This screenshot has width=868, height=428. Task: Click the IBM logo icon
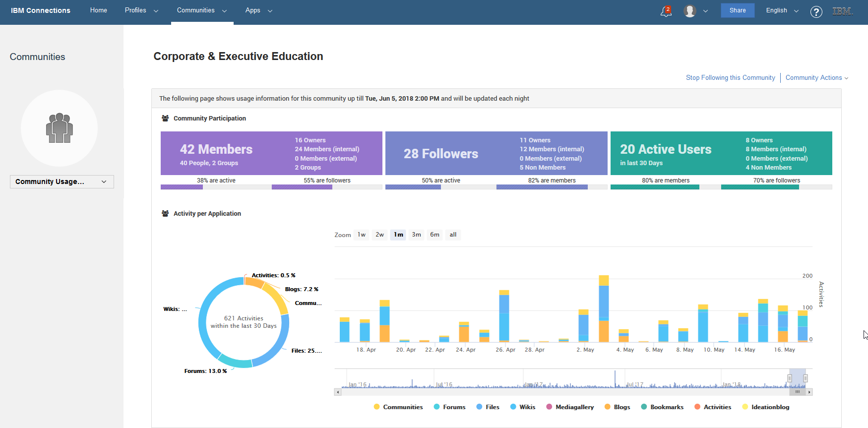pos(842,11)
